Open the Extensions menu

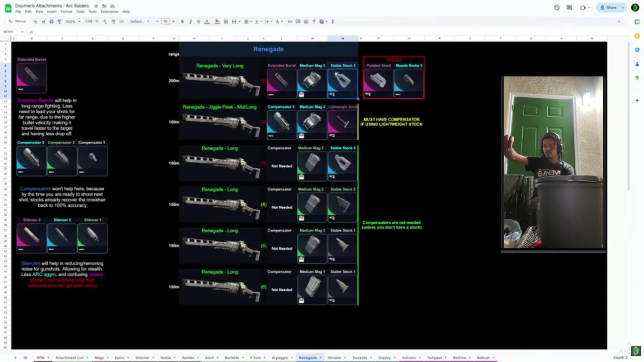110,12
